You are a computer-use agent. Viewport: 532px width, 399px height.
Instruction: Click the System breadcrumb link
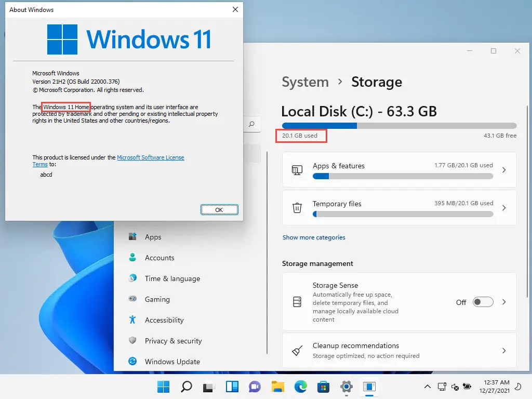(305, 82)
